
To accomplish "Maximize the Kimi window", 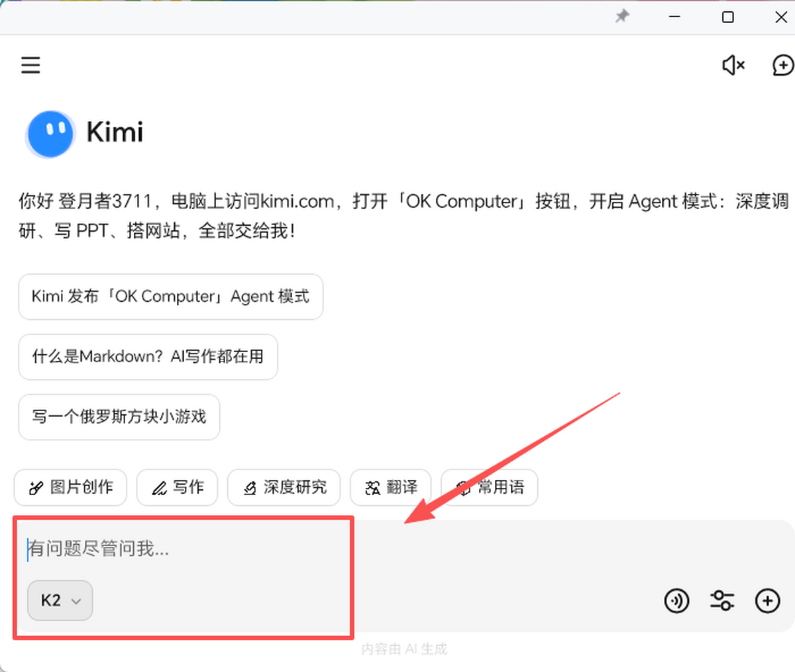I will [x=728, y=17].
